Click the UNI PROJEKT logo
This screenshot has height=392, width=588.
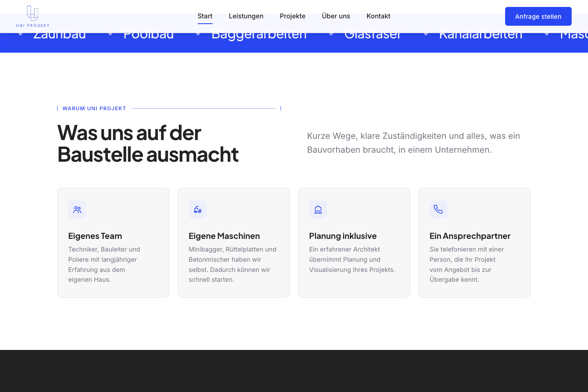point(33,16)
